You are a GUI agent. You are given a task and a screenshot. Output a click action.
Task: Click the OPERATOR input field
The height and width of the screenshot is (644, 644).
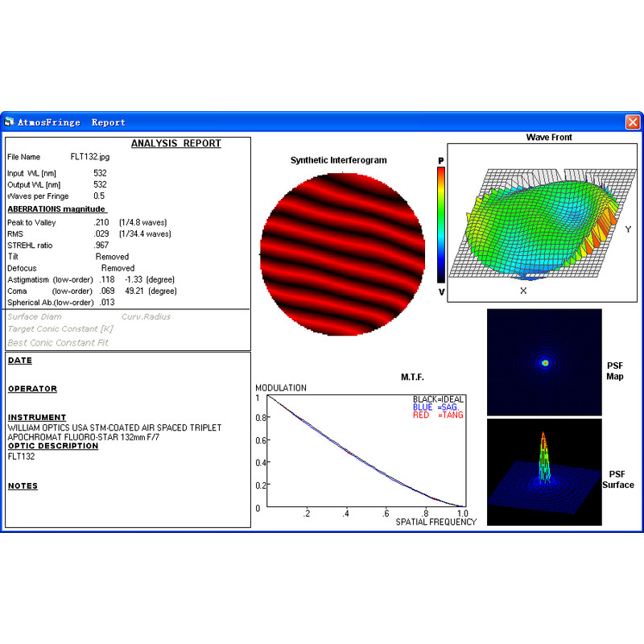32,389
